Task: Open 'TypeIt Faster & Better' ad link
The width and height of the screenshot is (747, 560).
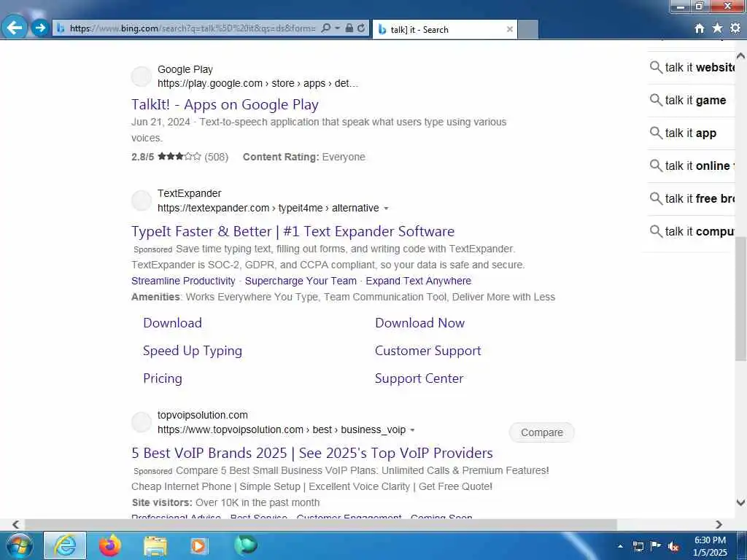Action: 293,231
